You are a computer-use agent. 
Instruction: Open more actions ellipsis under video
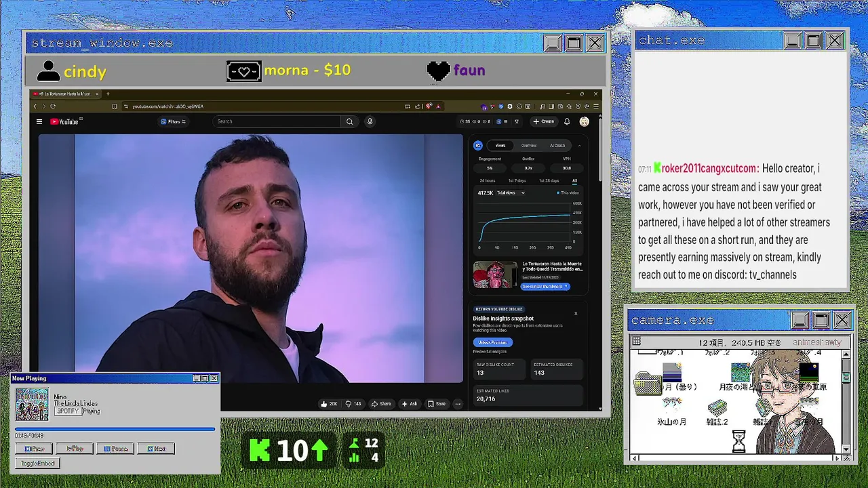point(458,404)
